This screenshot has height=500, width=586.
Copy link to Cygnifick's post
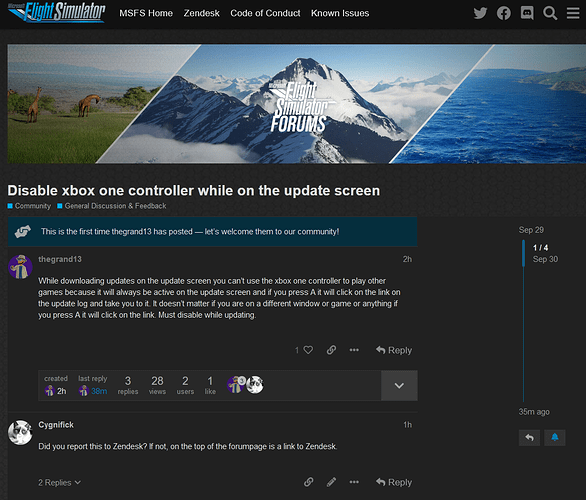pos(308,482)
